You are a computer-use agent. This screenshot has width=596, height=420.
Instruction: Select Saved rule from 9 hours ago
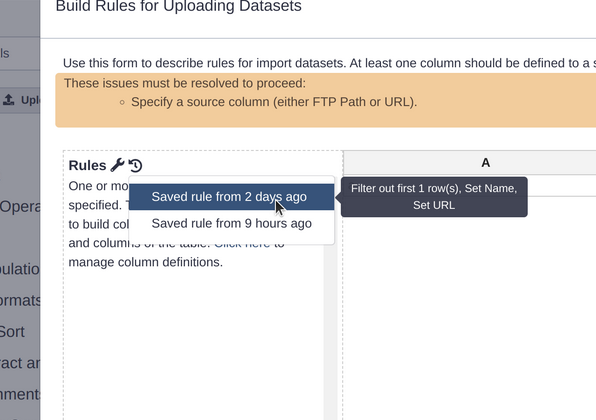pos(231,223)
